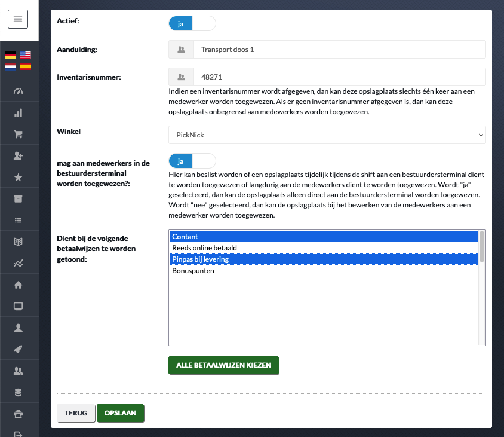The width and height of the screenshot is (504, 437).
Task: Open the database stack sidebar icon
Action: tap(19, 392)
